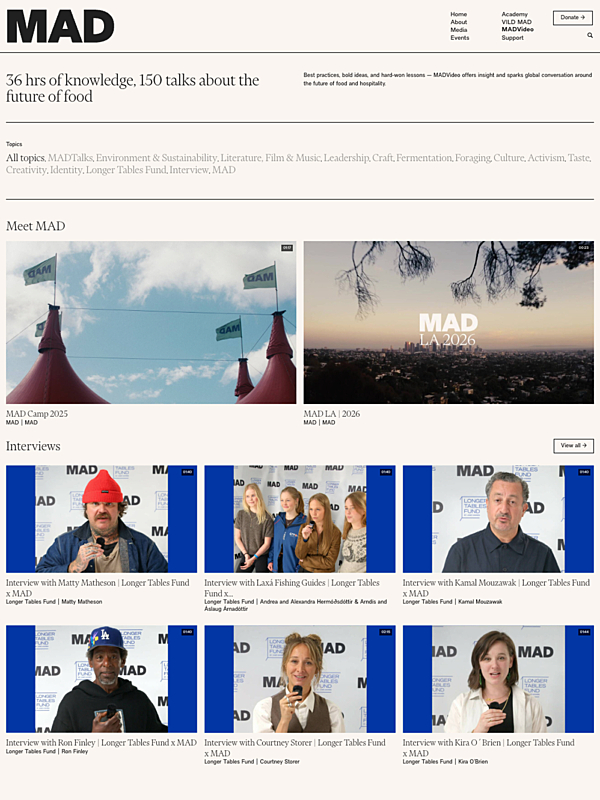Open the search magnifier icon

(x=590, y=35)
